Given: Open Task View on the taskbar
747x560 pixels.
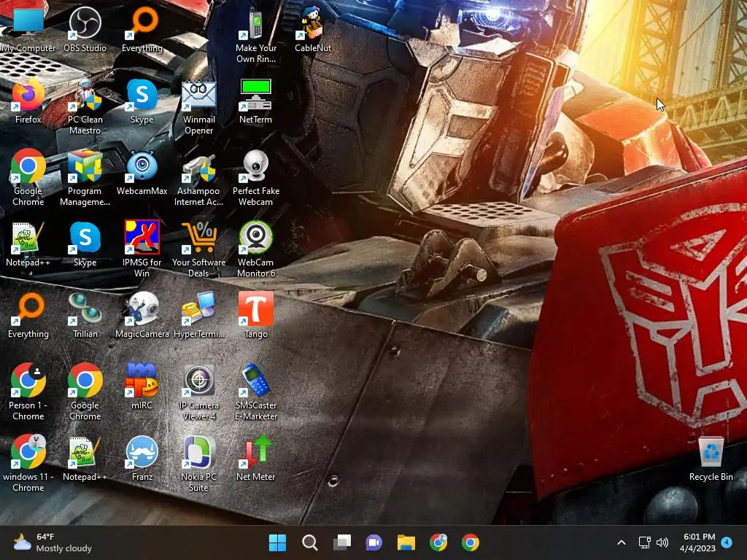Looking at the screenshot, I should (342, 542).
